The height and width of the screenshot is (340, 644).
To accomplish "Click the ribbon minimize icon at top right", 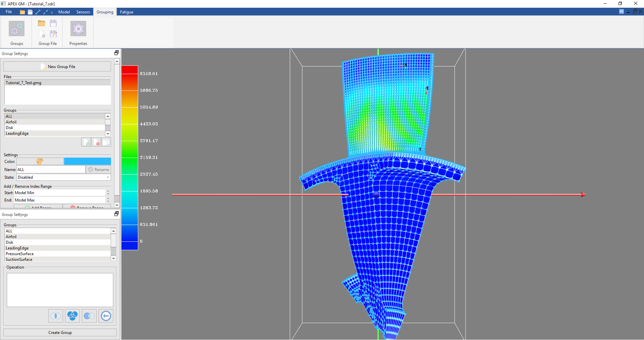I will pyautogui.click(x=622, y=12).
